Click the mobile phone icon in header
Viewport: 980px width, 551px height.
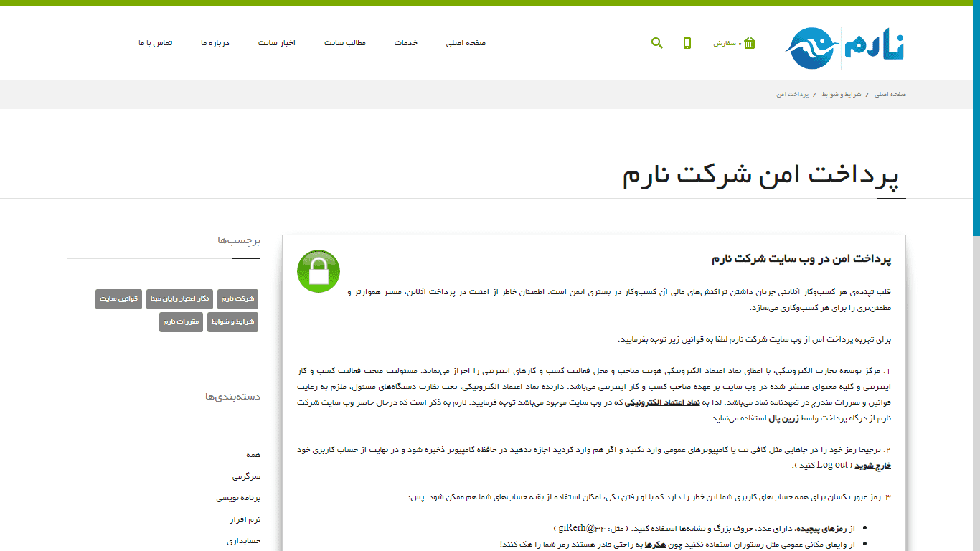[687, 43]
